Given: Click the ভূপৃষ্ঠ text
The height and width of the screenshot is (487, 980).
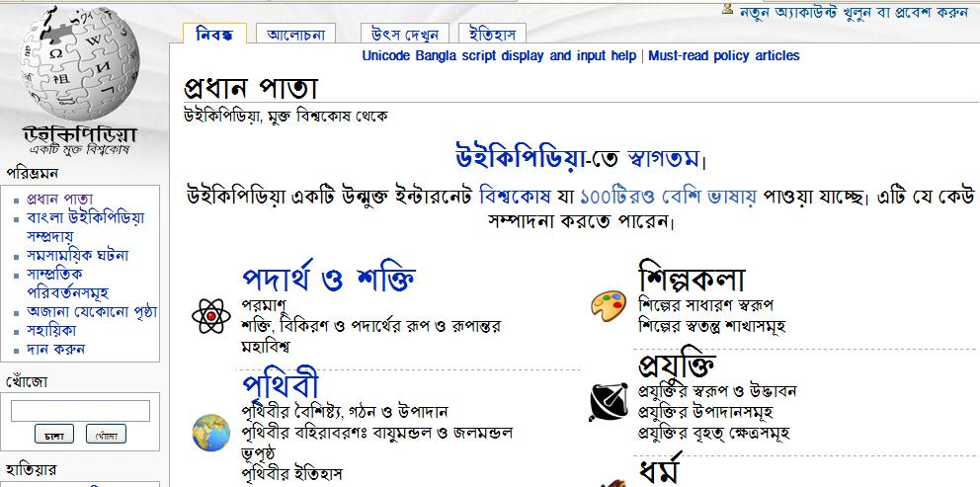Looking at the screenshot, I should [258, 452].
